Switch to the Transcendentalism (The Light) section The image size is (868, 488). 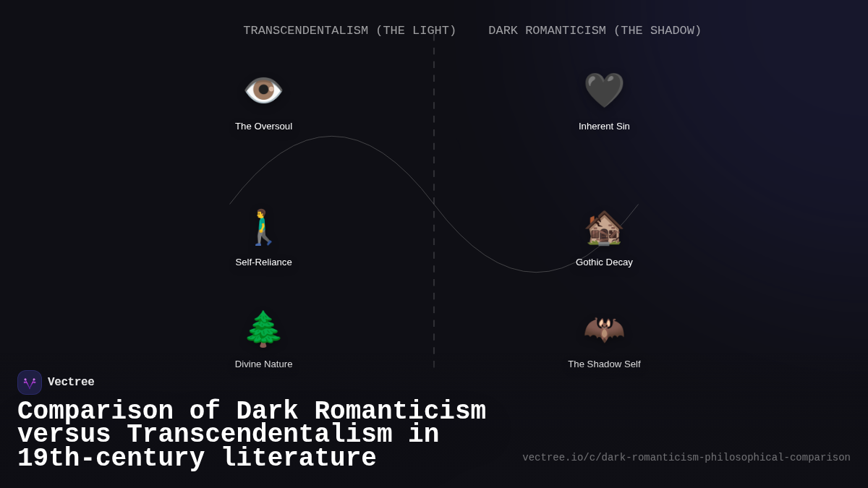pyautogui.click(x=350, y=30)
